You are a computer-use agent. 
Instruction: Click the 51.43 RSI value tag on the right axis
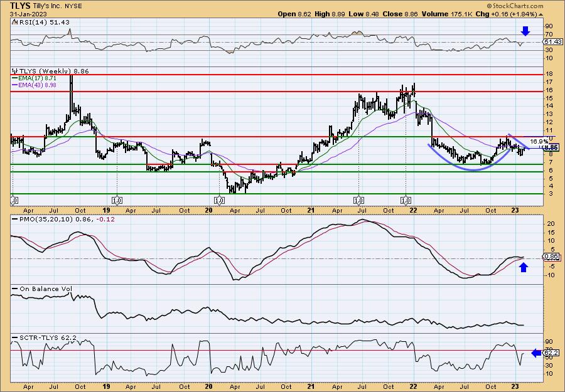point(553,42)
